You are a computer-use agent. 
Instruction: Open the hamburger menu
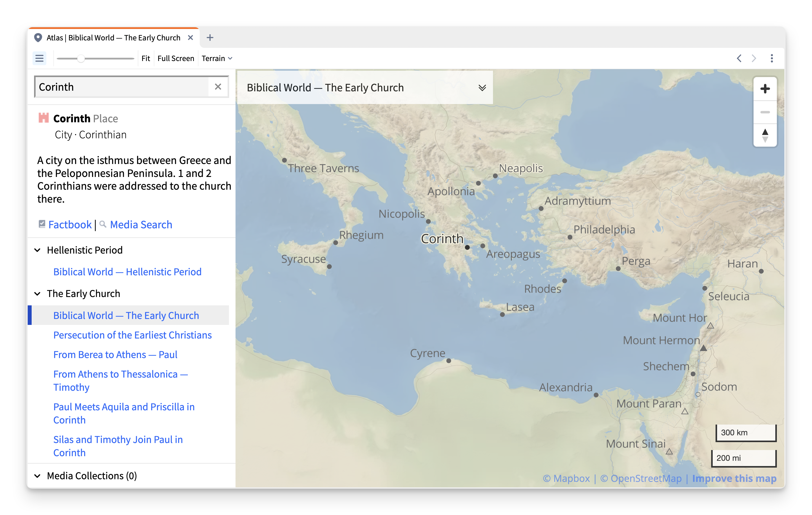[39, 58]
